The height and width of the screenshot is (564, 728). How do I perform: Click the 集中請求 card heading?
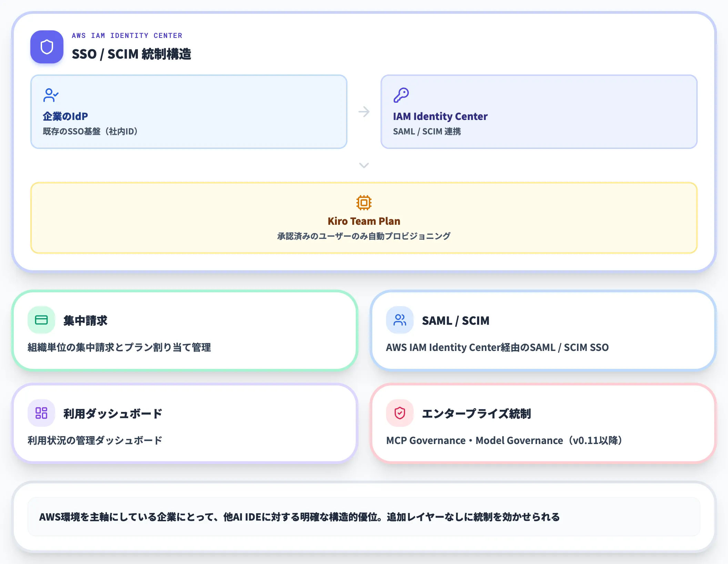click(x=85, y=321)
